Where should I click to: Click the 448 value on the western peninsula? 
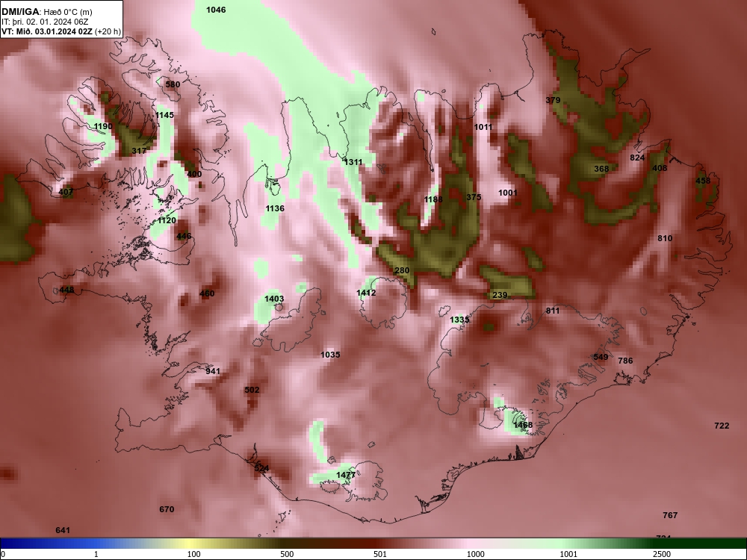click(x=66, y=290)
